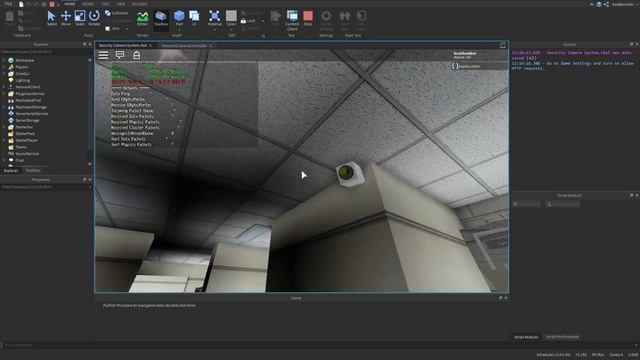Expand the StarterPlayer tree node
This screenshot has height=360, width=640.
click(x=4, y=140)
